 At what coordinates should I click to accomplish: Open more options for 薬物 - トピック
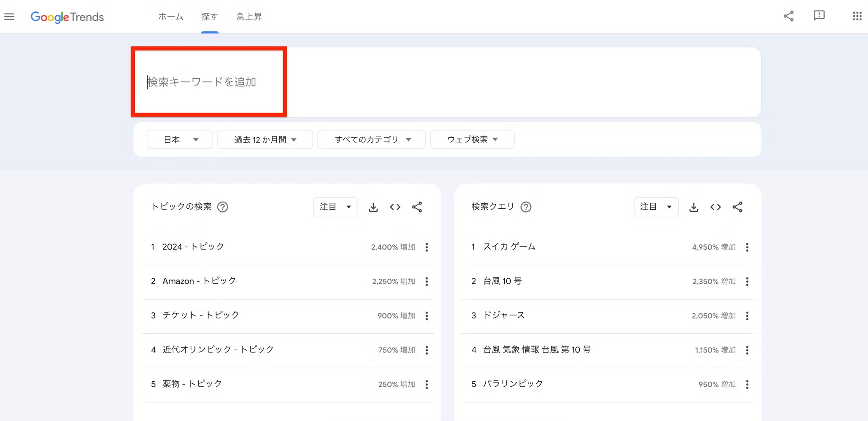pos(427,385)
